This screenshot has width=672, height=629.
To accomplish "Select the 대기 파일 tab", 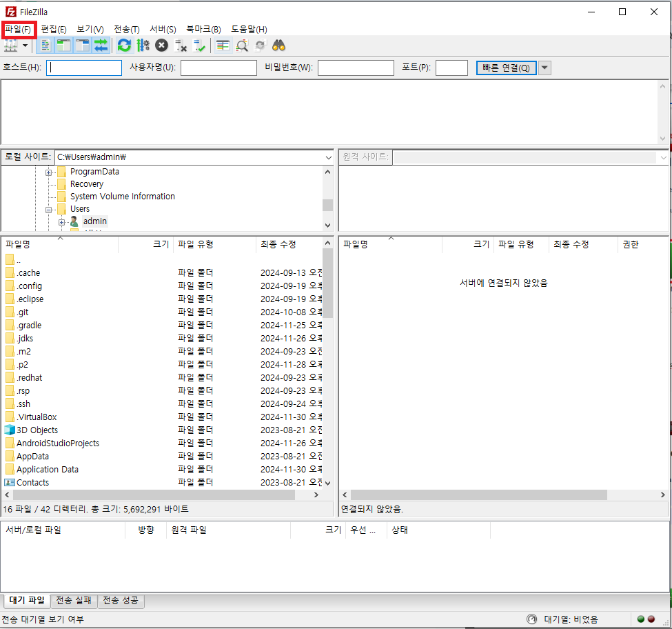I will pos(27,600).
